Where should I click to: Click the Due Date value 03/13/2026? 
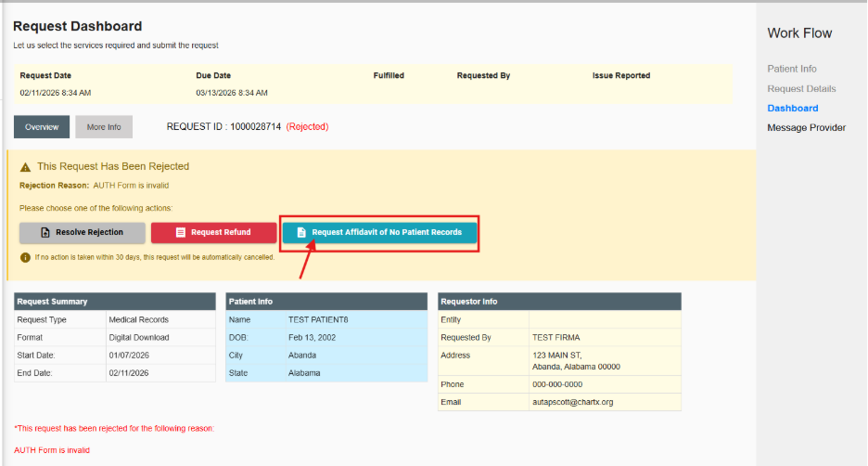[x=232, y=93]
